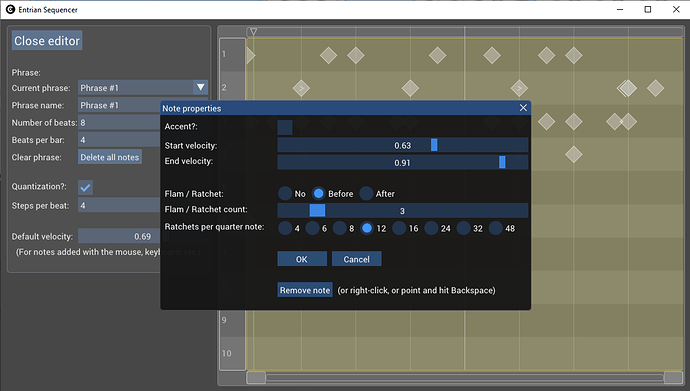Select 12 ratchets per quarter note
690x391 pixels.
point(367,228)
